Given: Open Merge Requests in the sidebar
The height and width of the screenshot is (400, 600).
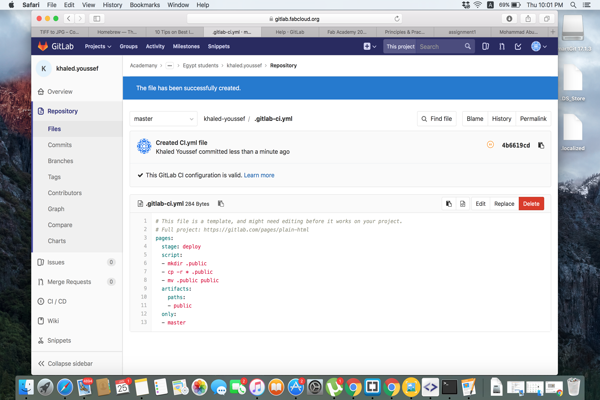Looking at the screenshot, I should coord(69,282).
